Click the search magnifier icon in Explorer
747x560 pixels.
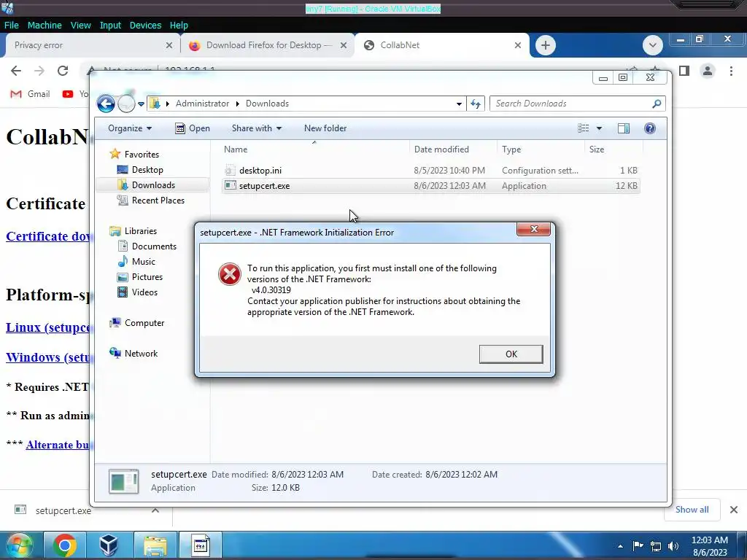[x=657, y=104]
